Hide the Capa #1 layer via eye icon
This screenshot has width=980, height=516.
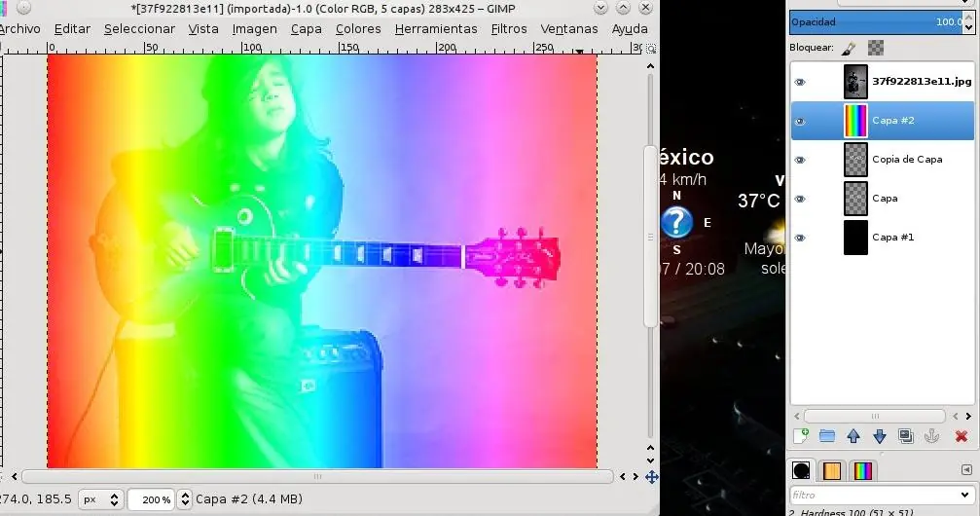coord(800,238)
